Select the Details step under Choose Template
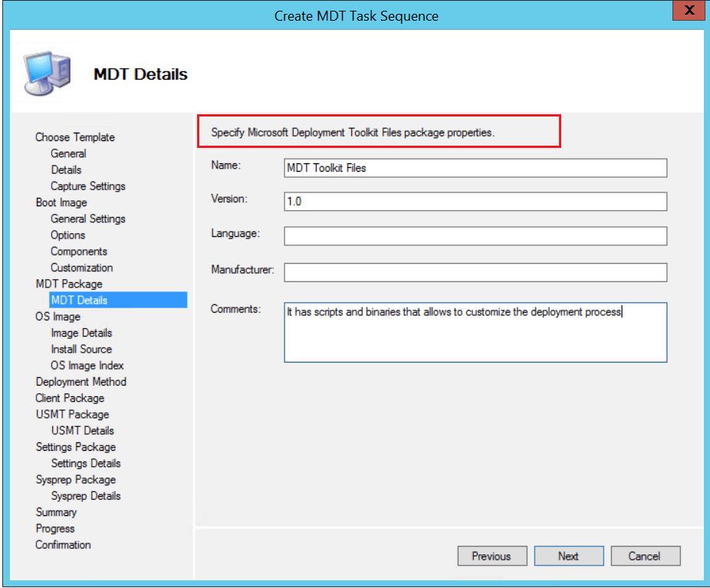710x588 pixels. pos(66,169)
